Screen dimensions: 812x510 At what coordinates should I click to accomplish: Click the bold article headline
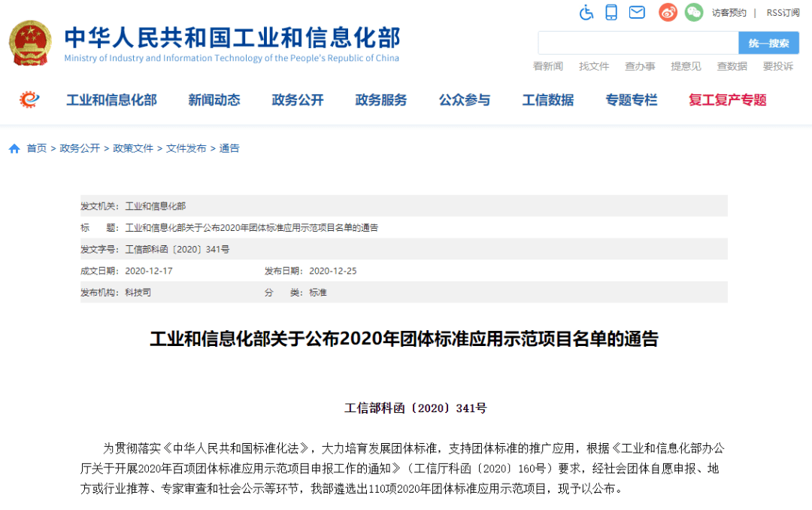pos(404,339)
